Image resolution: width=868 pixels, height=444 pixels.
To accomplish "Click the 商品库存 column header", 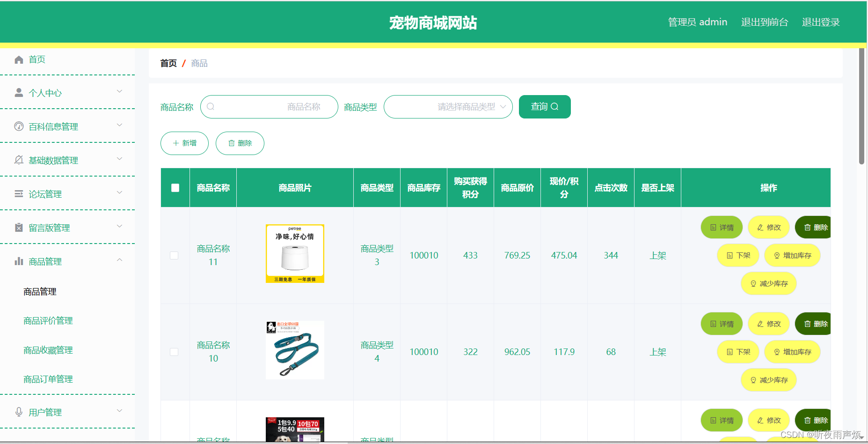I will [424, 188].
